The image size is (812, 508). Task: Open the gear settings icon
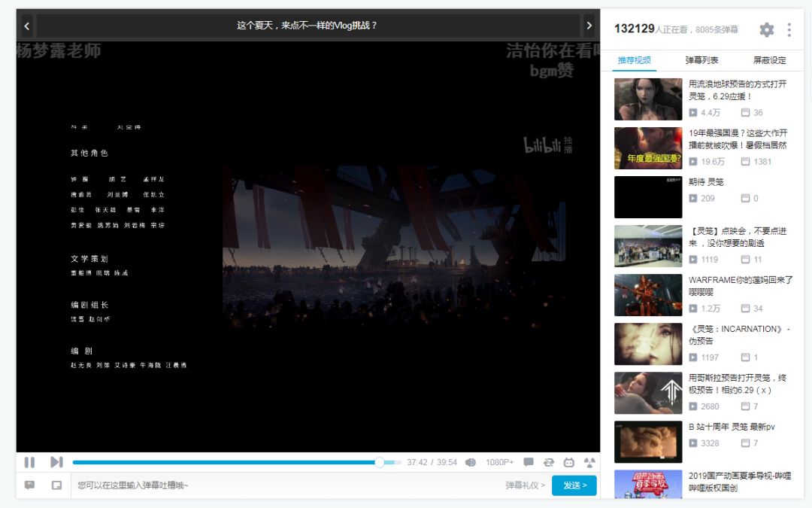click(766, 29)
